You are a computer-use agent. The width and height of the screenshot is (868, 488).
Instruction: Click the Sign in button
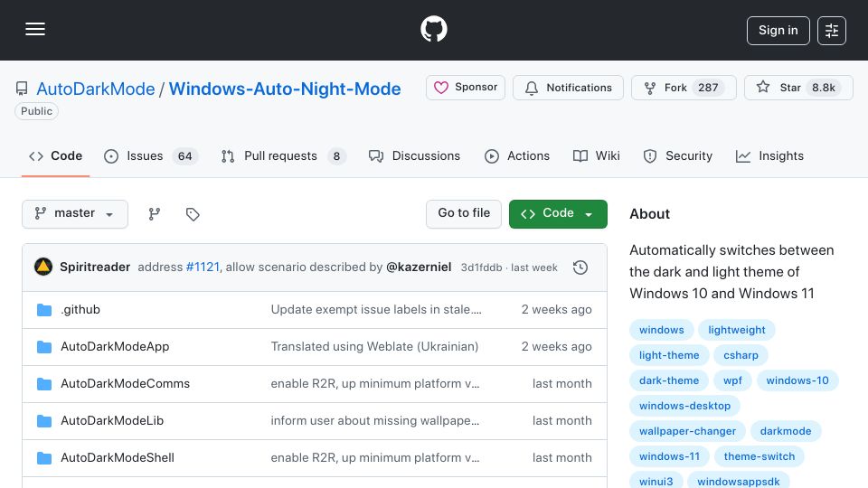click(778, 31)
